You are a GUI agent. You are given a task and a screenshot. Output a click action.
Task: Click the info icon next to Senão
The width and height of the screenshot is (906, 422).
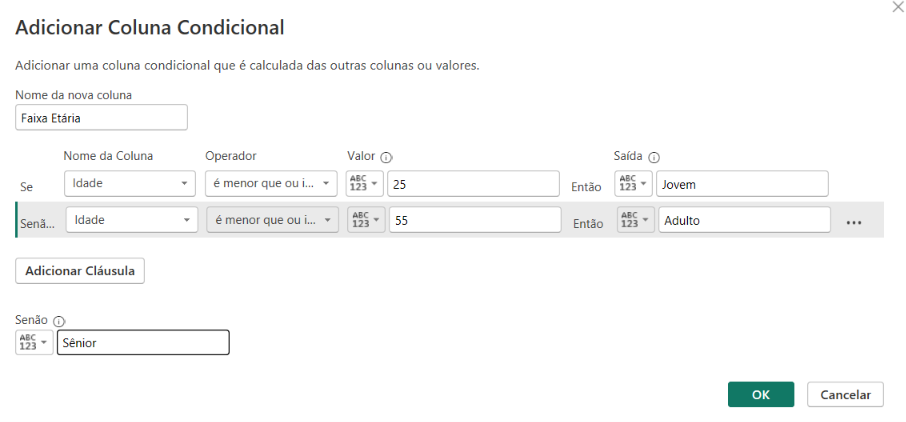tap(58, 321)
